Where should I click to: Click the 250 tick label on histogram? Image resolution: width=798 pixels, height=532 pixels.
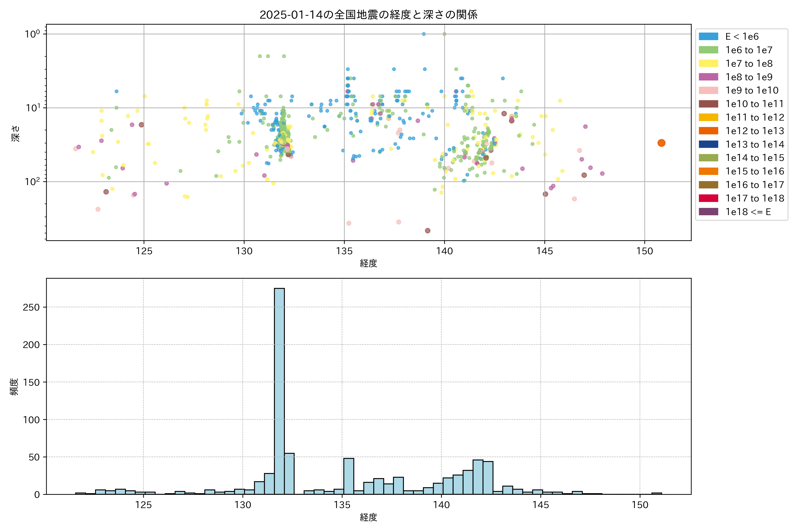(x=31, y=307)
